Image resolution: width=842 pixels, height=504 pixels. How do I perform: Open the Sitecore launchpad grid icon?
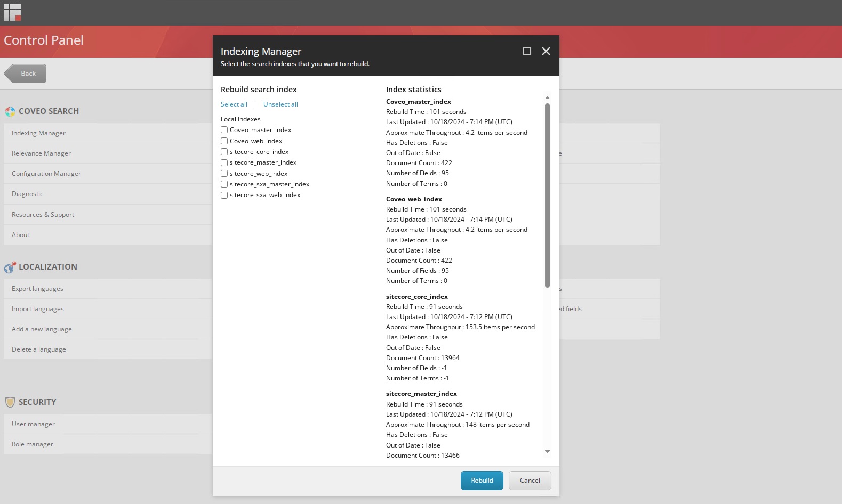pos(12,12)
